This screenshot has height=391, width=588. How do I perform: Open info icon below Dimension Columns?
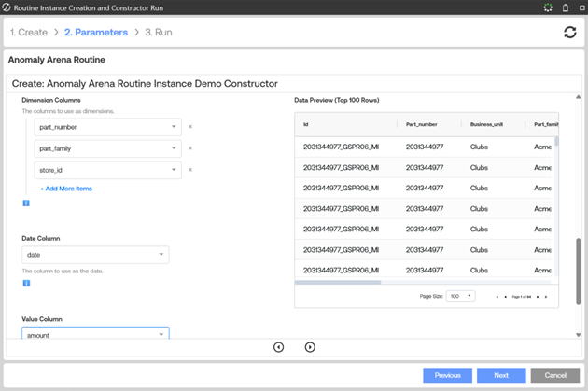tap(26, 202)
